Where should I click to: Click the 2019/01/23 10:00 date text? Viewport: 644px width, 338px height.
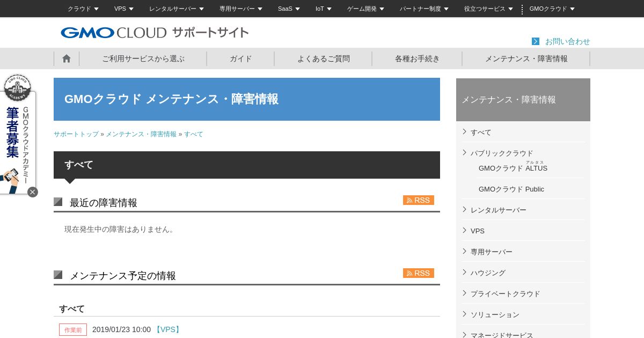tap(121, 329)
